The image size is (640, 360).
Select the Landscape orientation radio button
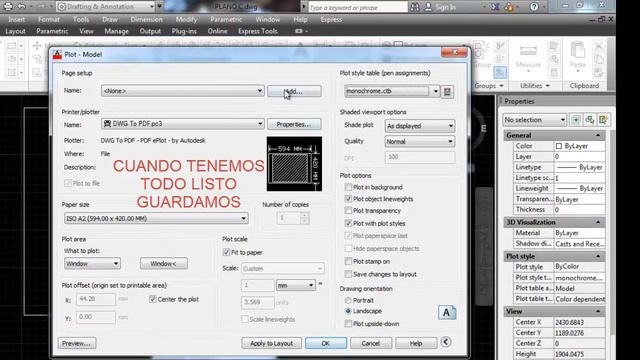click(x=348, y=311)
